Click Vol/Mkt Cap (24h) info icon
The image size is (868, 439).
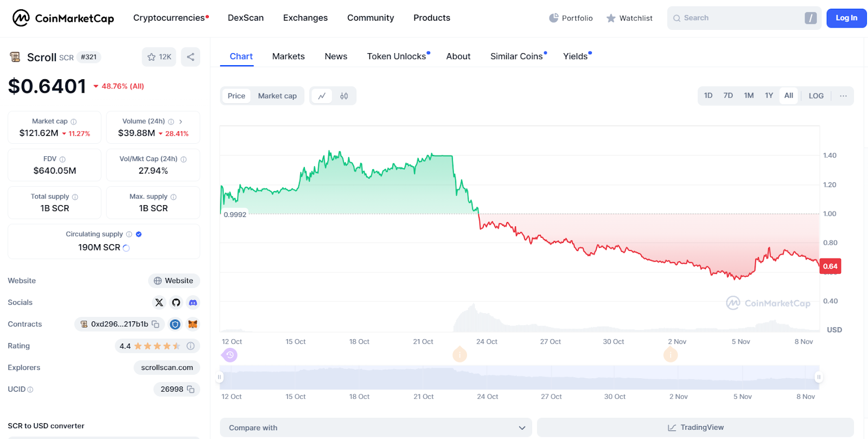coord(183,159)
